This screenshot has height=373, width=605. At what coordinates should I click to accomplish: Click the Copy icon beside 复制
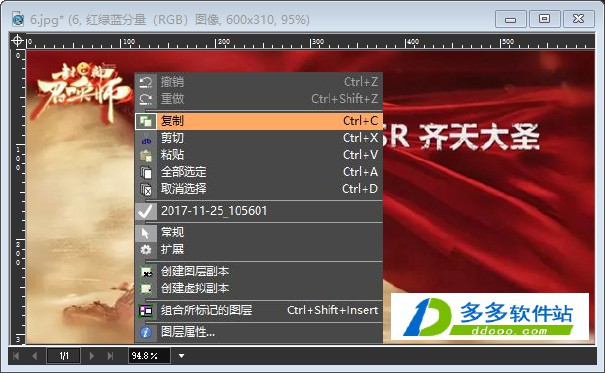(145, 121)
